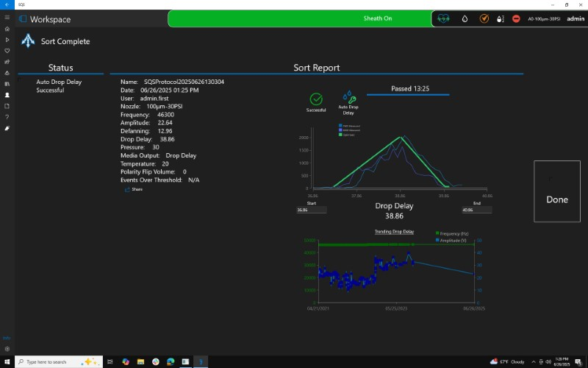Viewport: 588px width, 368px height.
Task: Click the Info link in the sidebar
Action: coord(7,338)
